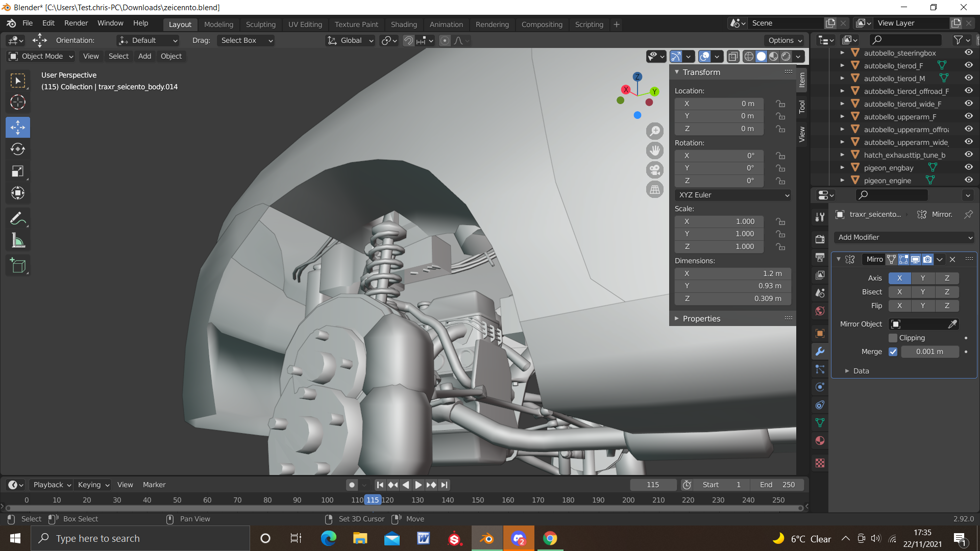
Task: Select the Annotate pencil tool
Action: point(18,219)
